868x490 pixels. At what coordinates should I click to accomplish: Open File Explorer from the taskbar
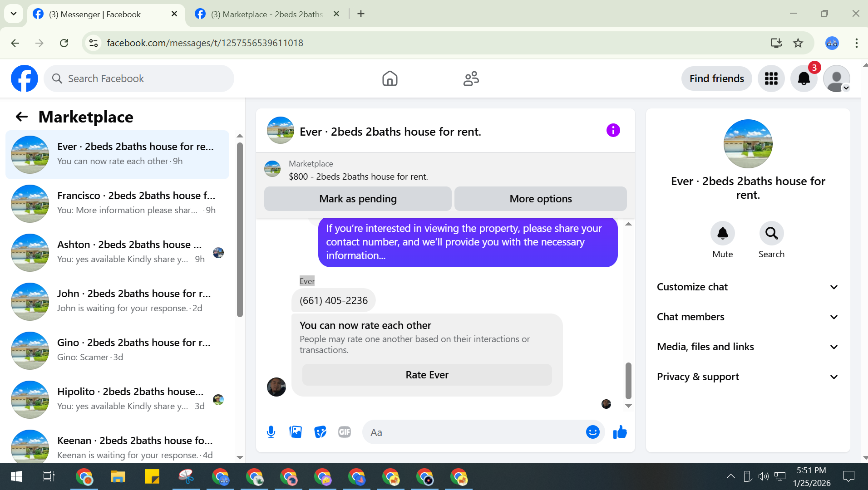[x=118, y=476]
